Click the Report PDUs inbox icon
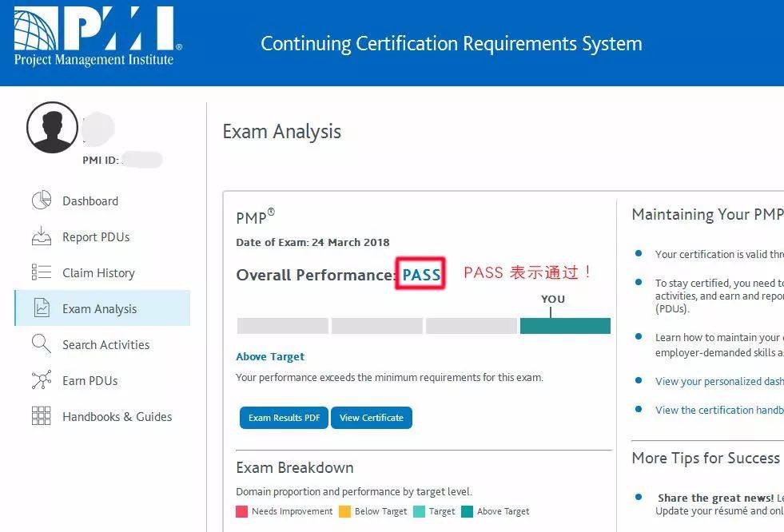 click(x=42, y=236)
